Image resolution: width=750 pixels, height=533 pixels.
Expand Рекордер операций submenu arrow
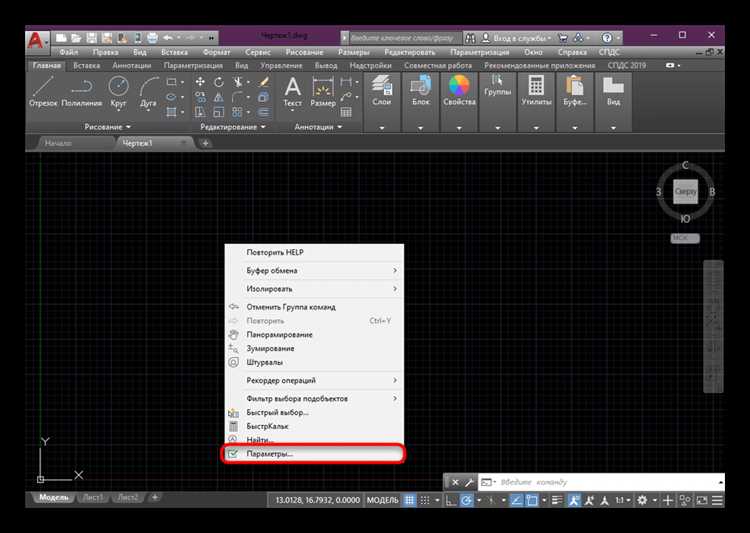pyautogui.click(x=395, y=380)
